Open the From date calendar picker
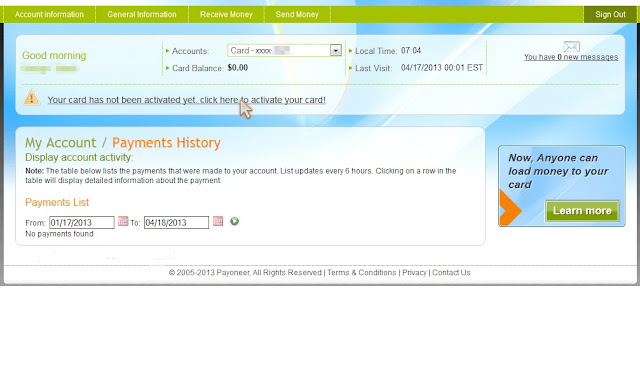 [123, 221]
